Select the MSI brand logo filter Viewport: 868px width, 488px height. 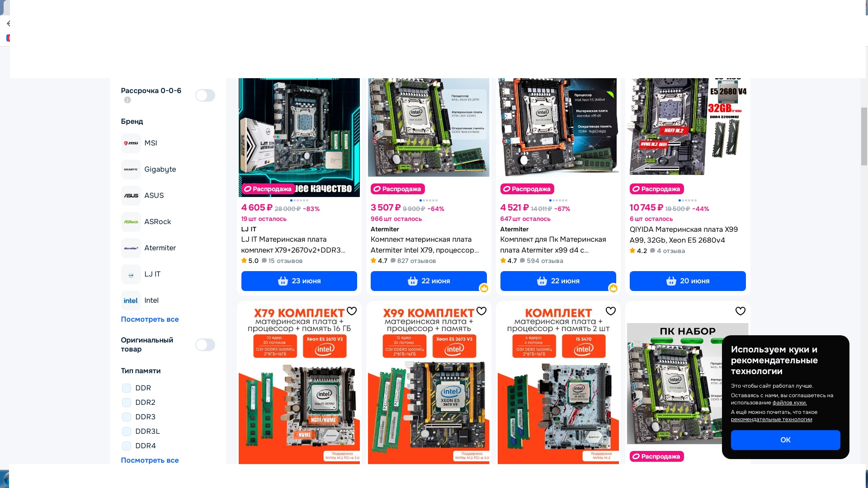pyautogui.click(x=131, y=143)
